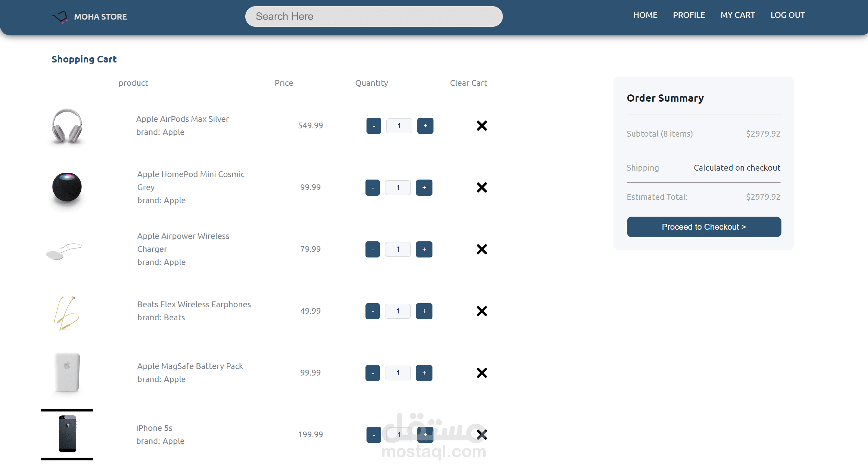The height and width of the screenshot is (470, 868).
Task: Delete Apple MagSafe Battery Pack from cart
Action: pos(482,373)
